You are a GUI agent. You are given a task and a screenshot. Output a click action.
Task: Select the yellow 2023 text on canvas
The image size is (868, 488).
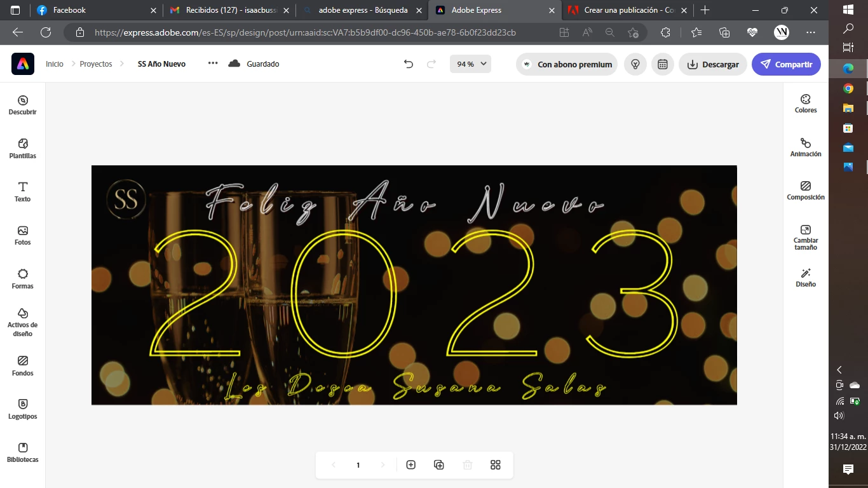[414, 293]
